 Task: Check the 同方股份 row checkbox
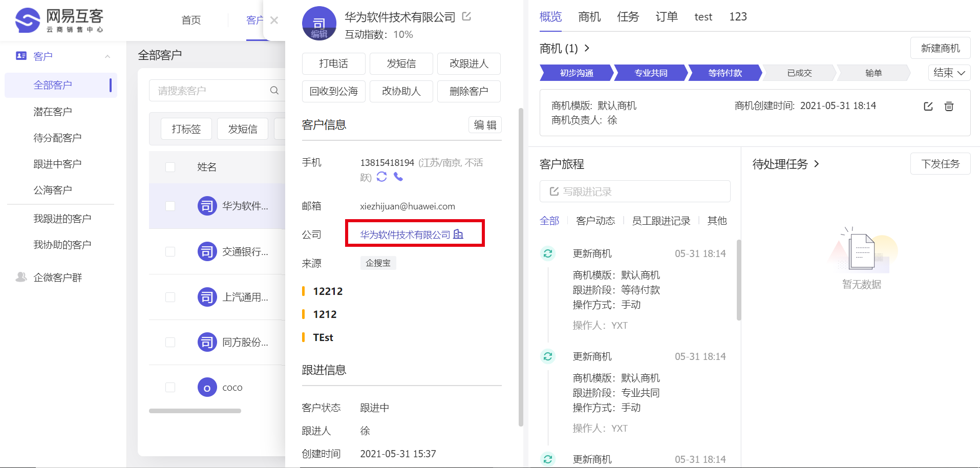click(171, 342)
